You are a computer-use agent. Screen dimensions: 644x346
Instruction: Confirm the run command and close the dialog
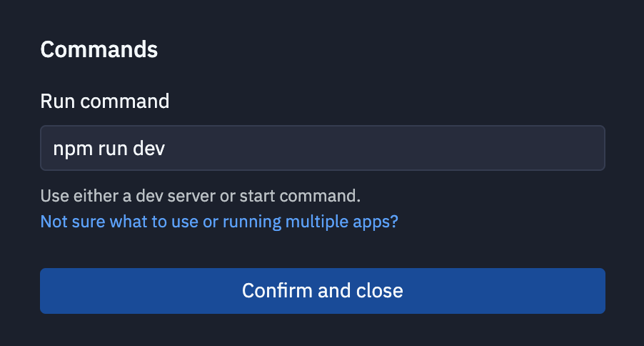(x=323, y=291)
